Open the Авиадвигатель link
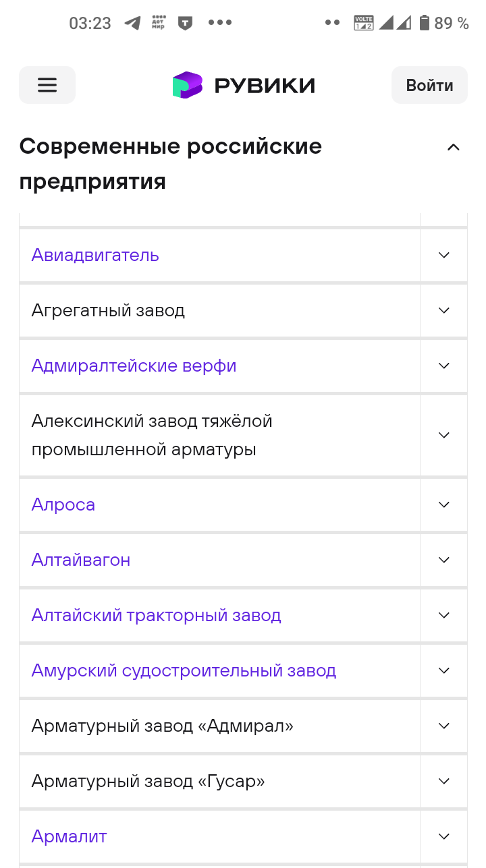The image size is (486, 868). coord(95,255)
